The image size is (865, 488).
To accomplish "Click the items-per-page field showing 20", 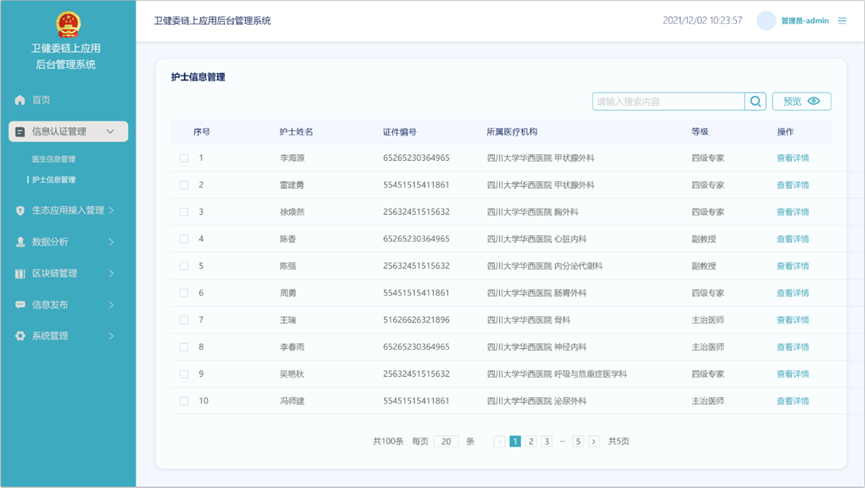I will click(x=446, y=441).
